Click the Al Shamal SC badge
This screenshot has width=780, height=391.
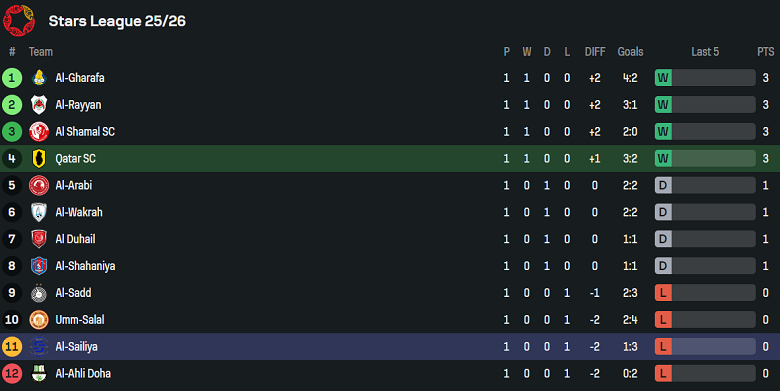coord(39,131)
